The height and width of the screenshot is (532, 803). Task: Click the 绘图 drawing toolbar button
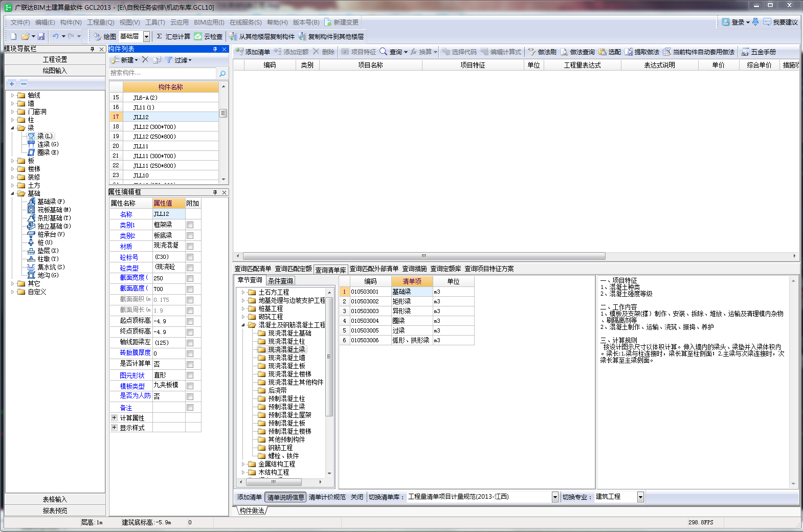point(105,36)
